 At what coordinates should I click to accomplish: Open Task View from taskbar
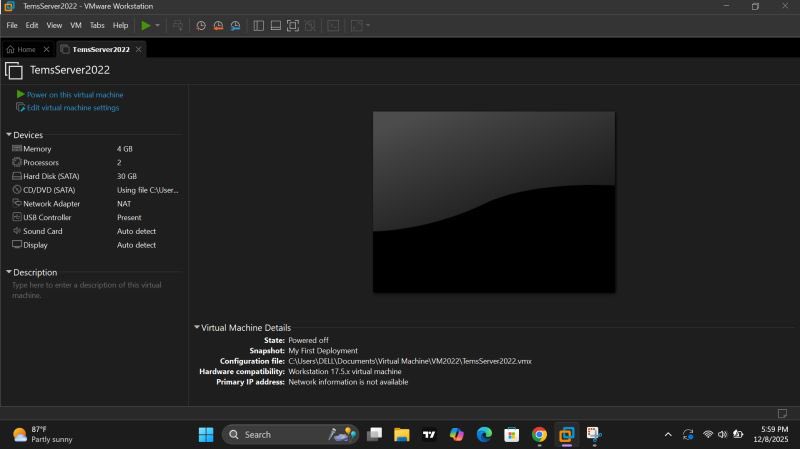[x=374, y=435]
